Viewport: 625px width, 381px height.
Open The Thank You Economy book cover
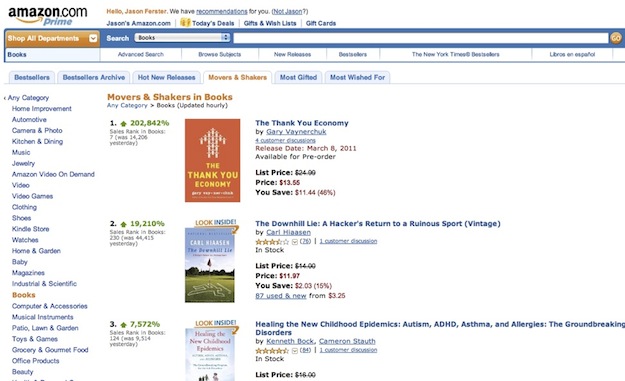coord(212,160)
